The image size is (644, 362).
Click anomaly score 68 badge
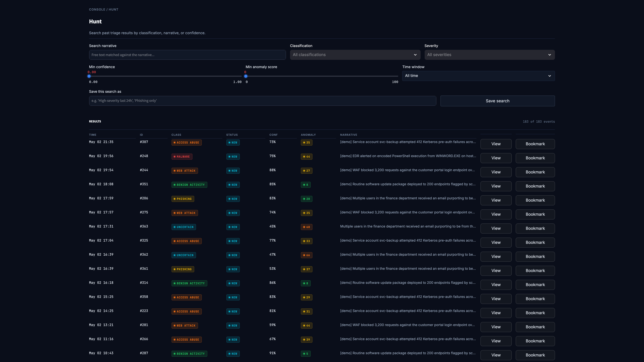[x=307, y=227]
